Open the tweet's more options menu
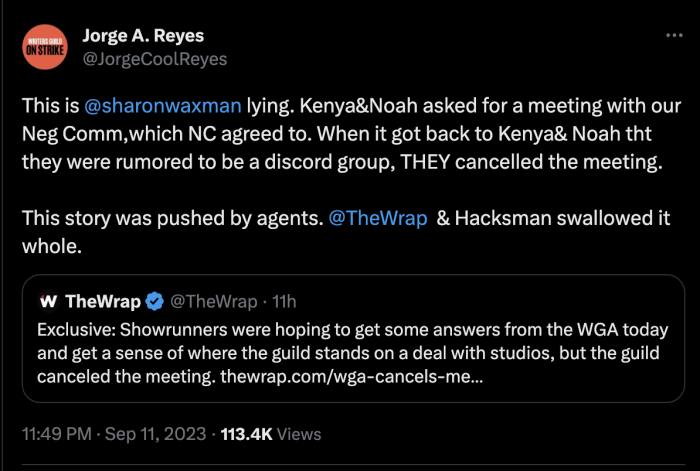Screen dimensions: 700x471 [674, 35]
